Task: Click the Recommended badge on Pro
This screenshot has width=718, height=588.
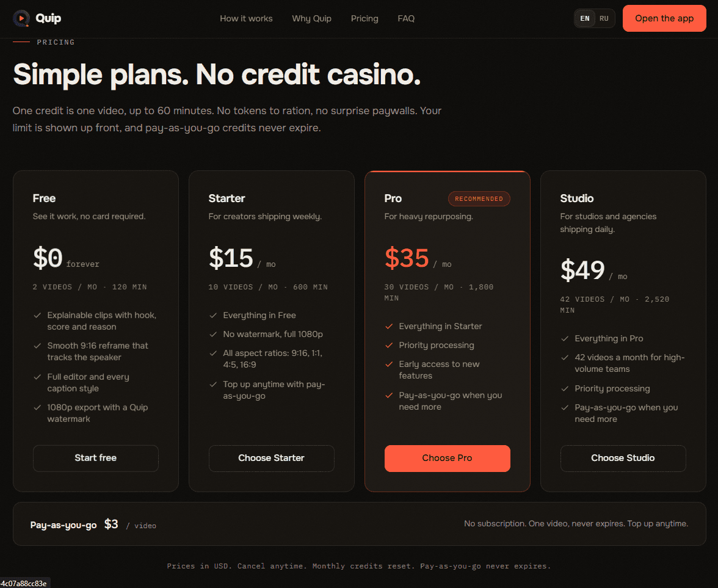Action: click(479, 199)
